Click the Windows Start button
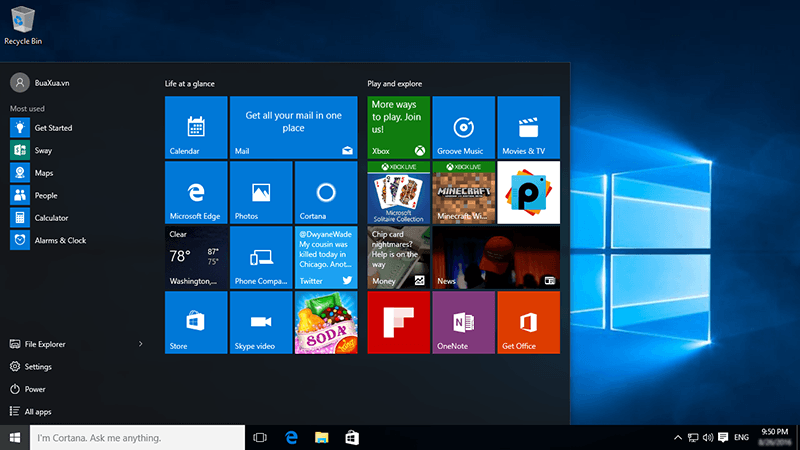800x450 pixels. tap(15, 438)
